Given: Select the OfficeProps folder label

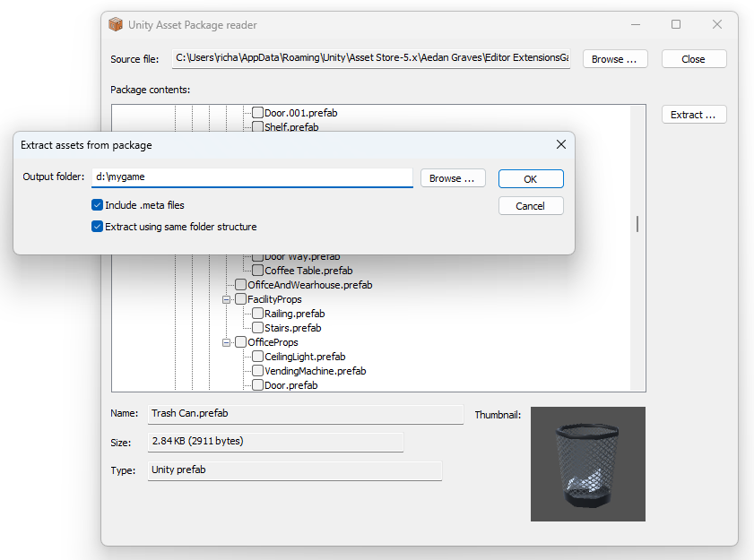Looking at the screenshot, I should 273,342.
